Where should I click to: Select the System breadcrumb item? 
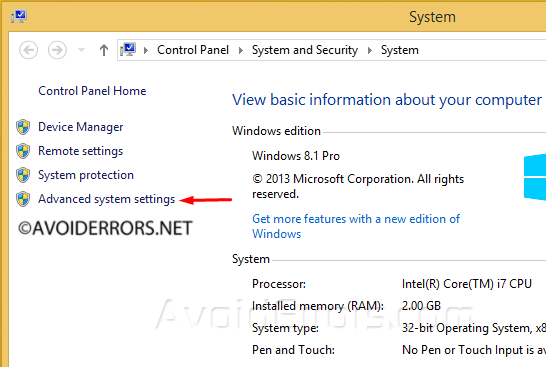(x=399, y=50)
